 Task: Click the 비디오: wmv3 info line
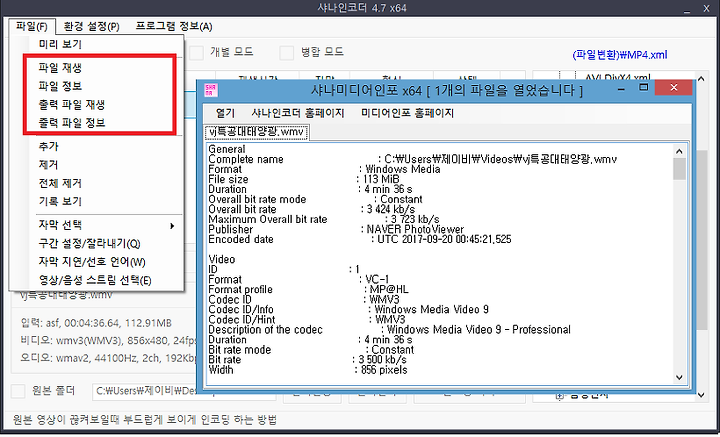108,341
